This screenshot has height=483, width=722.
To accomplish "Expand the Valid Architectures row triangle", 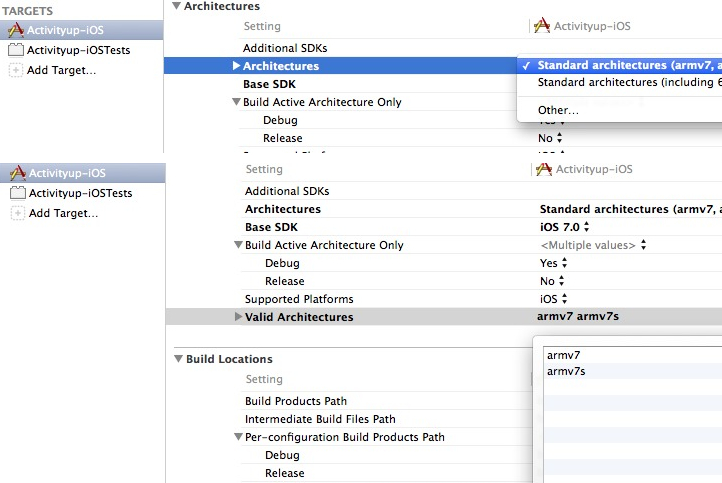I will pos(238,317).
